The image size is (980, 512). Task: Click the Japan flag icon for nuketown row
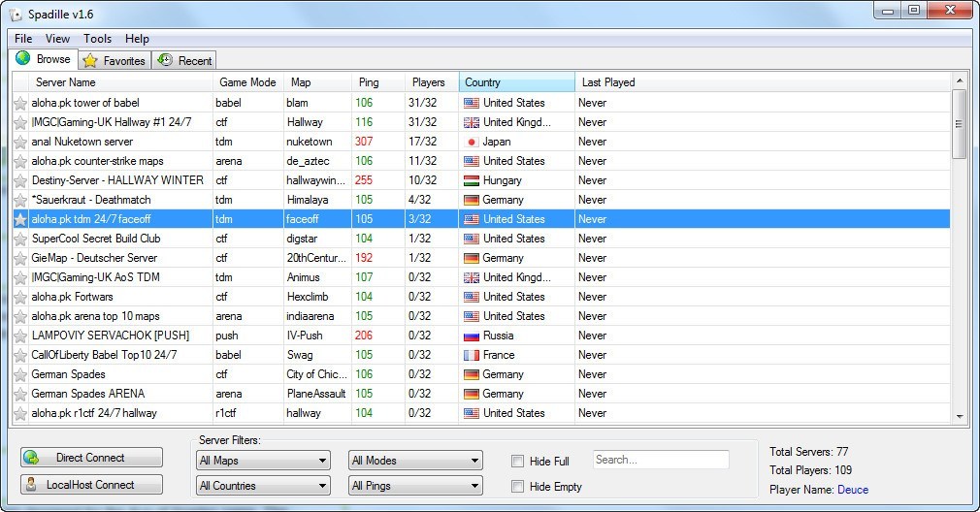tap(472, 142)
